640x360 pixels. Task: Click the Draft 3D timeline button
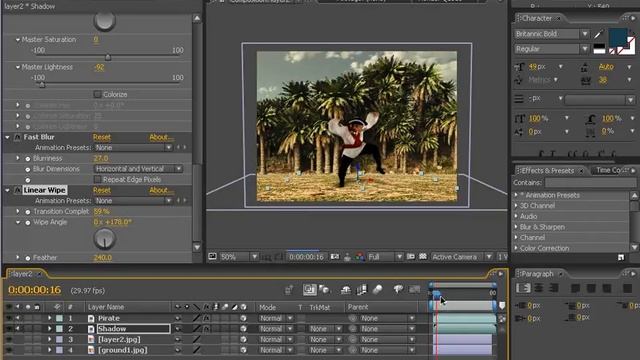click(x=325, y=290)
